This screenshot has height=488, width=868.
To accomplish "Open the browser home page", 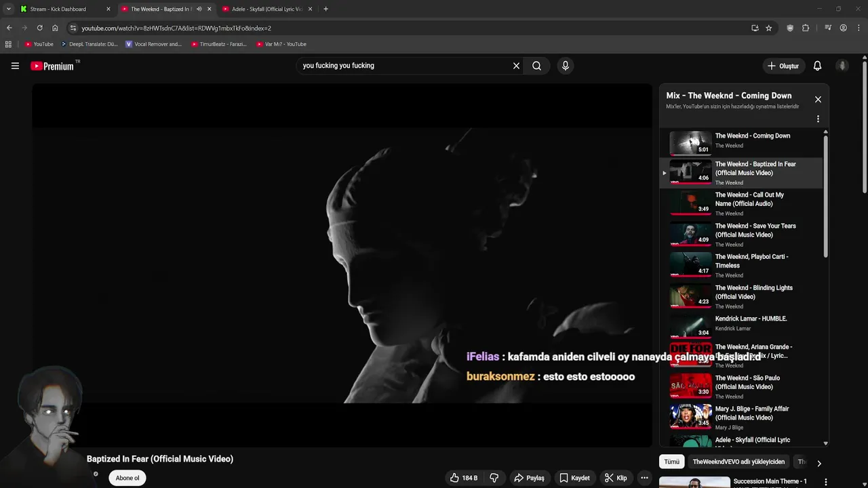I will pyautogui.click(x=55, y=28).
